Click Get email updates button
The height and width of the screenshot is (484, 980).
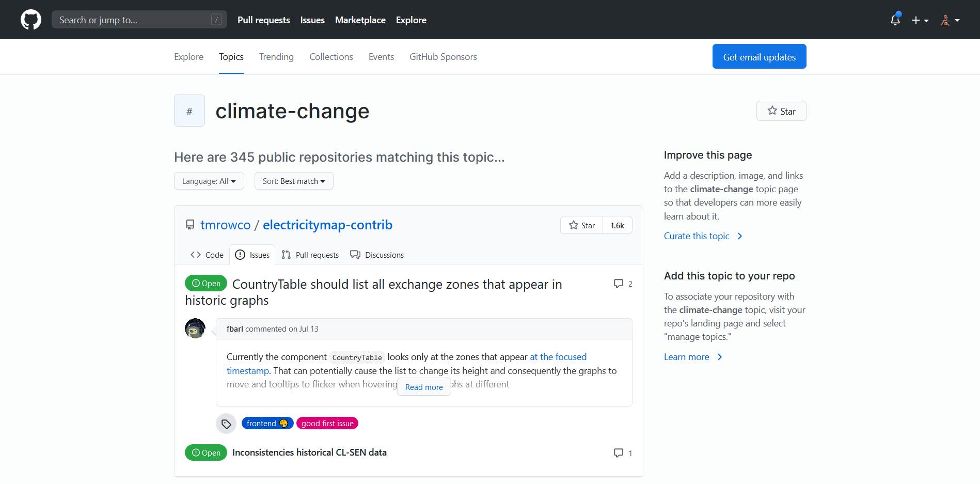pyautogui.click(x=759, y=56)
